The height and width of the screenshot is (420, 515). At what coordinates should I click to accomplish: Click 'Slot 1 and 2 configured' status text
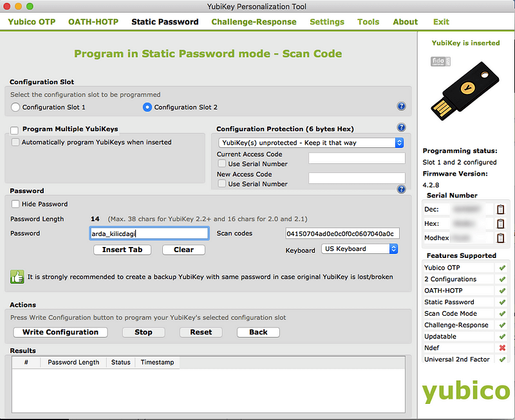click(460, 162)
